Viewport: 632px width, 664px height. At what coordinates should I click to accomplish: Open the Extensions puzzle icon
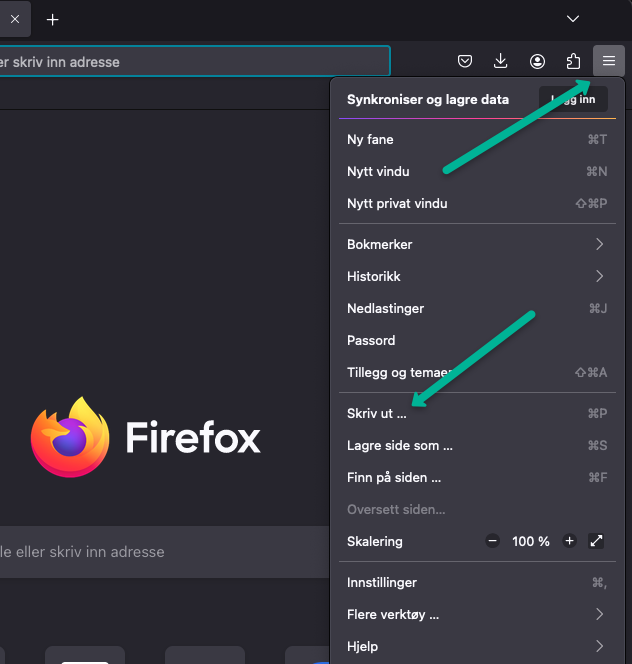pos(573,61)
